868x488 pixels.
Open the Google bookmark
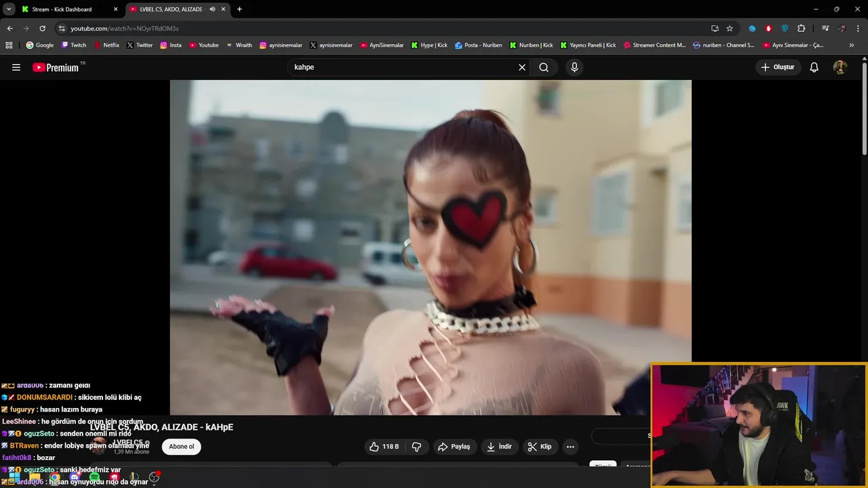40,45
